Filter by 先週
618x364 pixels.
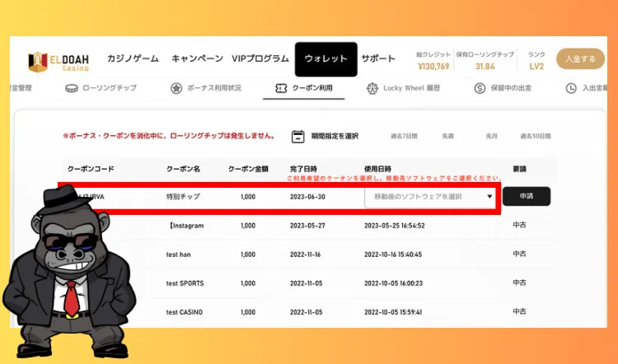click(447, 137)
